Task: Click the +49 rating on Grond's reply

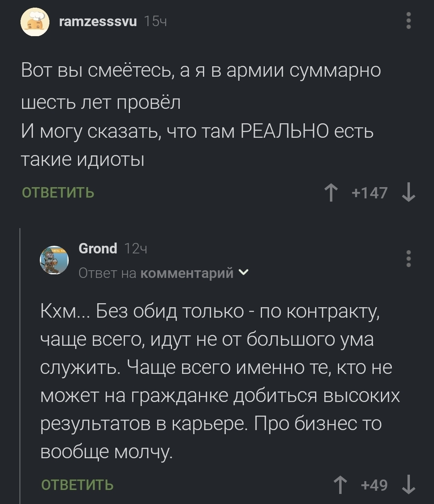Action: [375, 485]
